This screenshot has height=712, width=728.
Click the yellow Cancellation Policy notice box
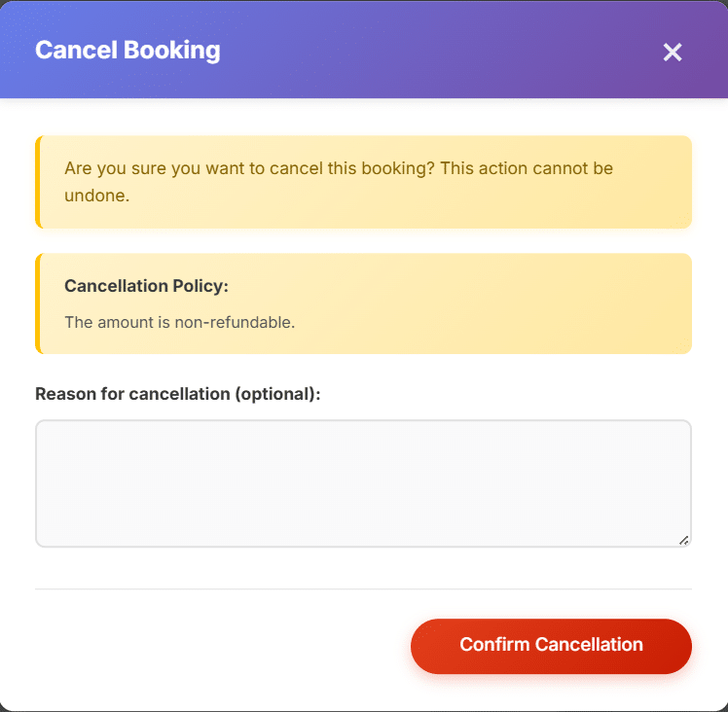click(x=364, y=303)
